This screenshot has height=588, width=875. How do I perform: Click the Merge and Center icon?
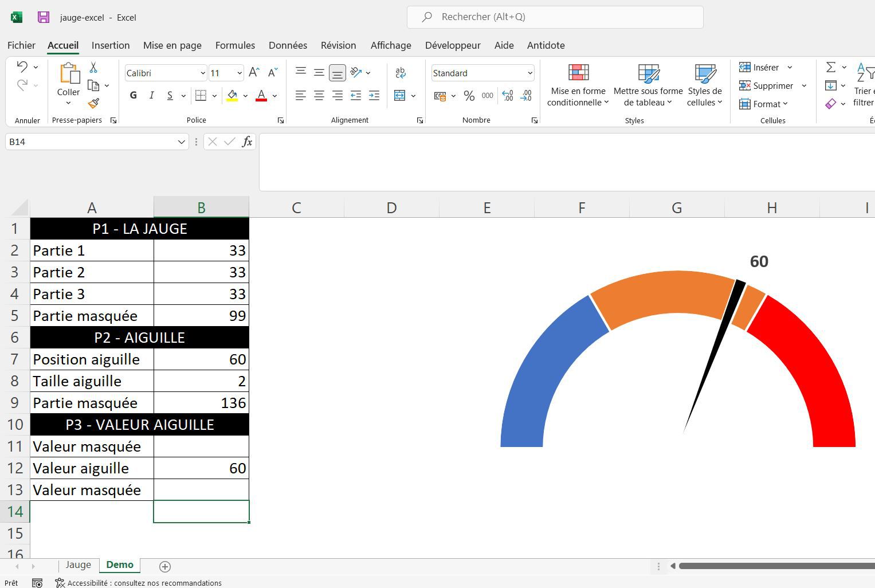[400, 96]
